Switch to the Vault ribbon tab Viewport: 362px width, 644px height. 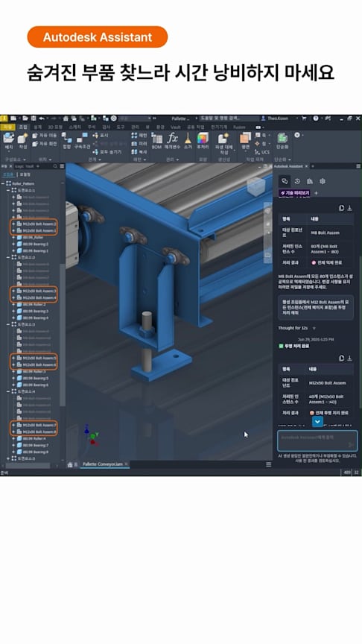[176, 127]
